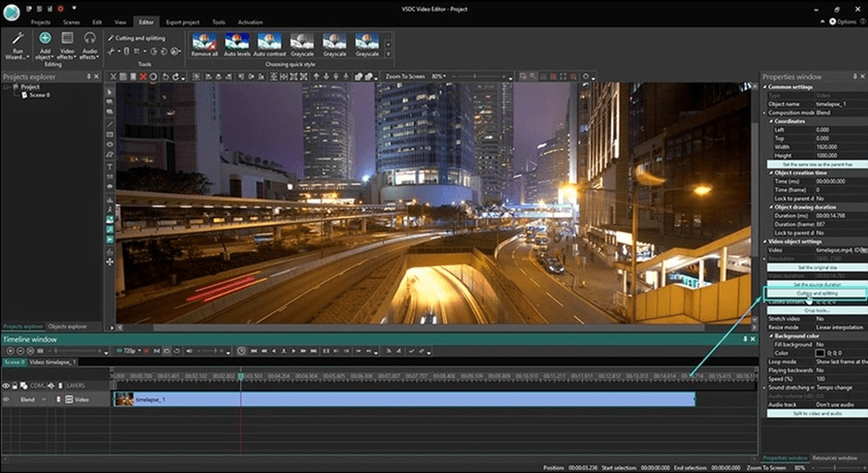
Task: Jump to start with timeline rewind button
Action: pyautogui.click(x=254, y=351)
